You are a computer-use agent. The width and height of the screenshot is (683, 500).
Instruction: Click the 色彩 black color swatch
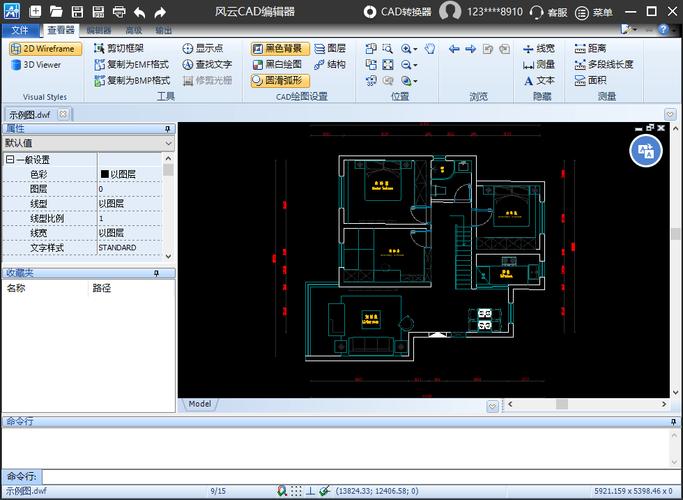click(104, 174)
